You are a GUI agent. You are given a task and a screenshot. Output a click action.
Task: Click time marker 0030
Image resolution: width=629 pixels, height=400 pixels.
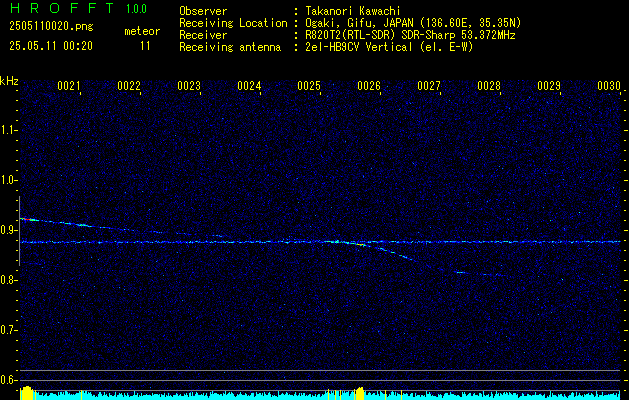[609, 86]
